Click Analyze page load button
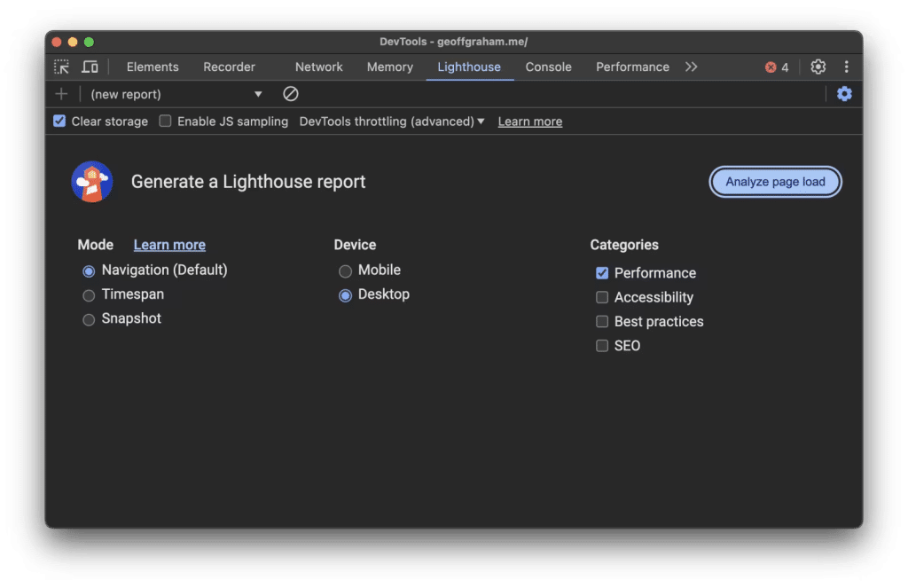This screenshot has width=908, height=588. [x=775, y=182]
